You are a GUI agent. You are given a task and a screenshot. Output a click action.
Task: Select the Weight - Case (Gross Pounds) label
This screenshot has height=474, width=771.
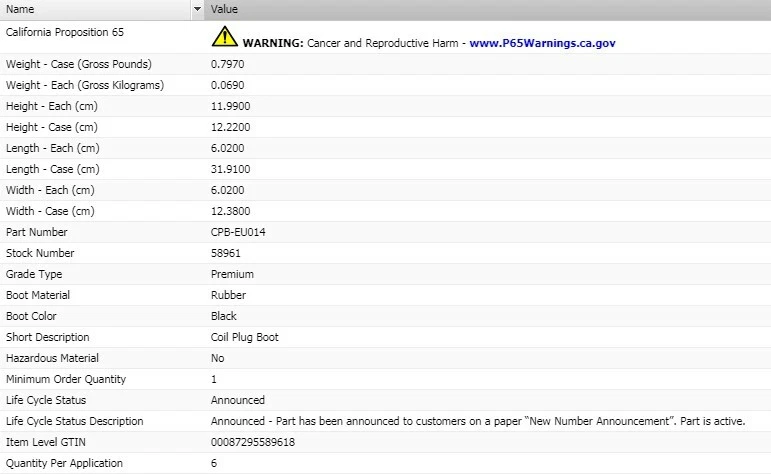pyautogui.click(x=79, y=64)
